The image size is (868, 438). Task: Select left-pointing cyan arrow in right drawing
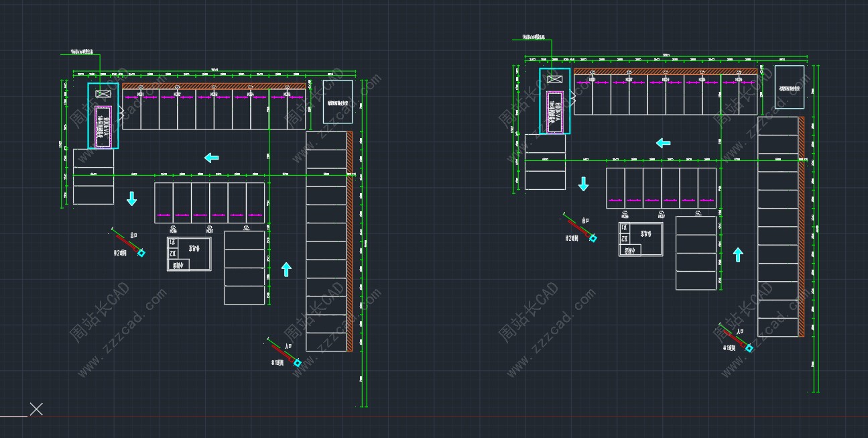pos(663,143)
